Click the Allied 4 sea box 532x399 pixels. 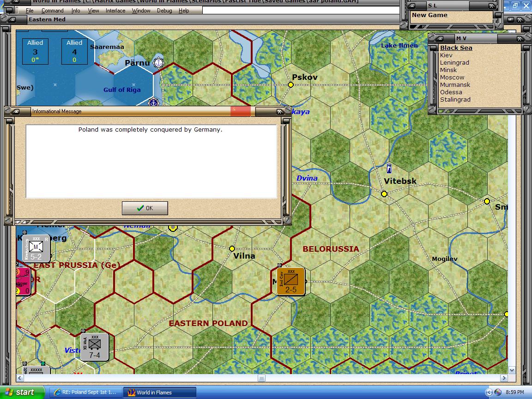point(74,51)
